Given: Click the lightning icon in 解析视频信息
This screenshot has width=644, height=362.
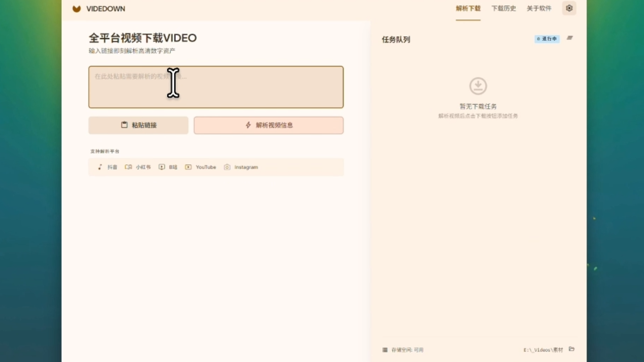Looking at the screenshot, I should (248, 125).
